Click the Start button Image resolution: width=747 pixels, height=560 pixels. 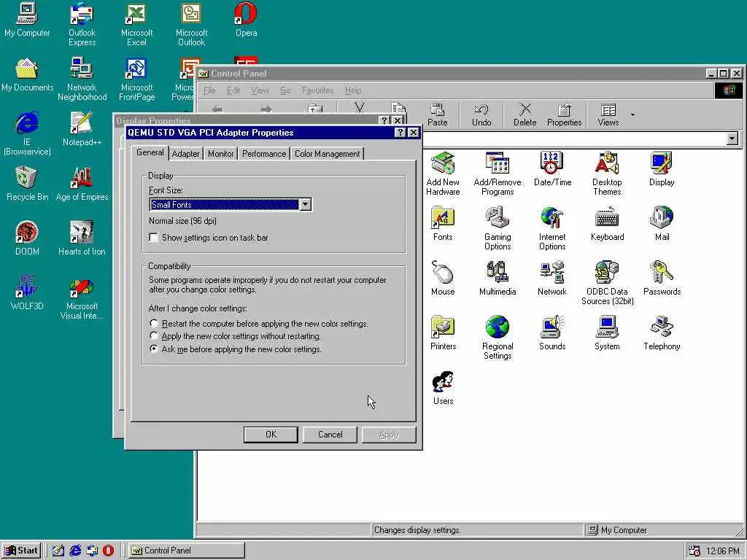click(x=21, y=550)
